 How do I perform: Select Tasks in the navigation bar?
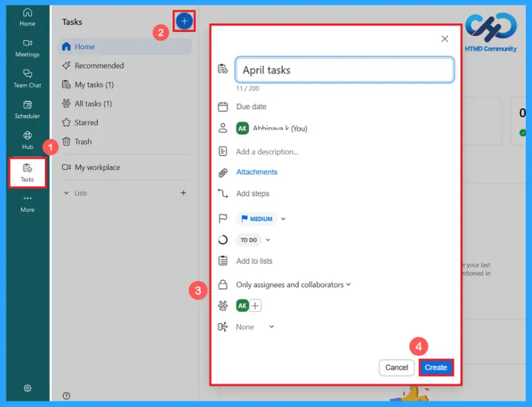coord(27,173)
